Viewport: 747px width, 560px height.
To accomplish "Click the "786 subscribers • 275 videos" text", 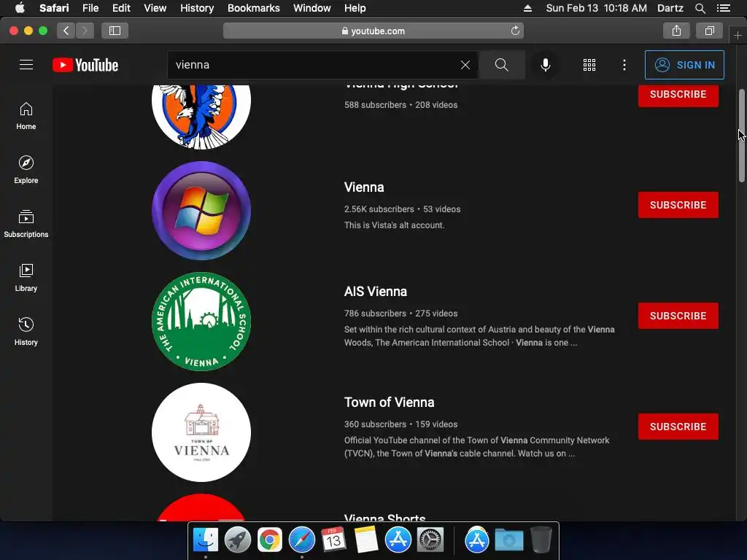I will (400, 314).
